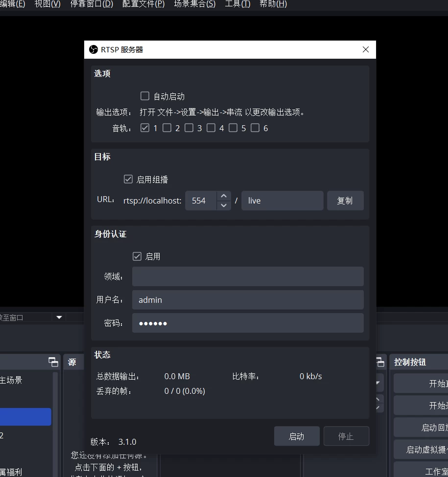Screen dimensions: 448x477
Task: Open the 工具(T) menu
Action: point(237,4)
